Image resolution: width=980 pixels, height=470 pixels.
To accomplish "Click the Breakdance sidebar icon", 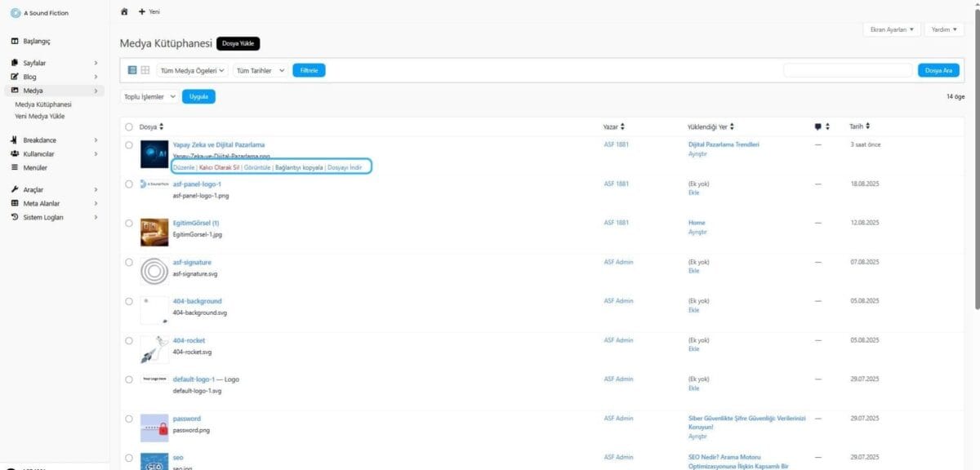I will (x=15, y=140).
